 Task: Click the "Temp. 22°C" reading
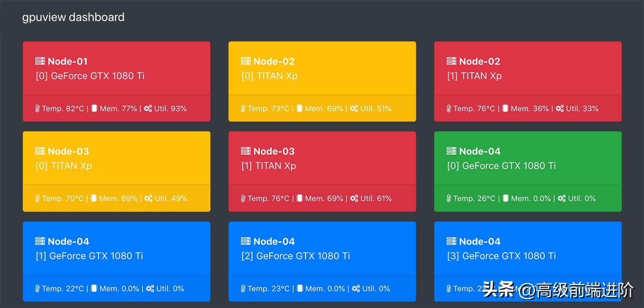click(63, 289)
